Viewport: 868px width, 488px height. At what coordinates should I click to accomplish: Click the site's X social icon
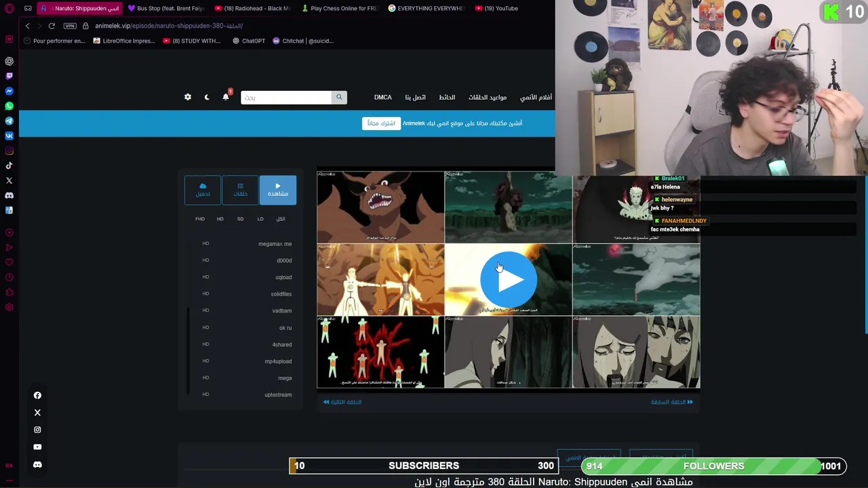point(37,412)
